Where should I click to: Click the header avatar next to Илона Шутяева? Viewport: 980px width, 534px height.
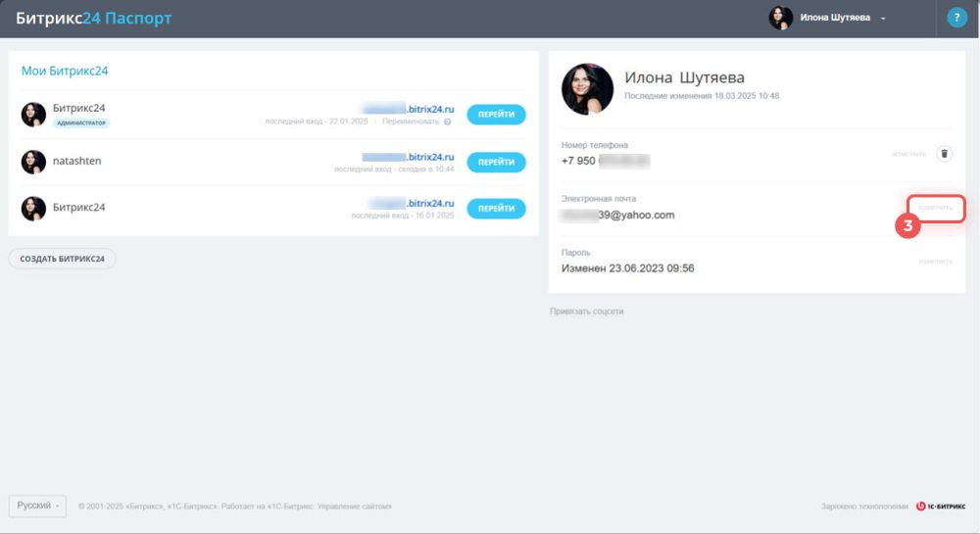tap(781, 18)
